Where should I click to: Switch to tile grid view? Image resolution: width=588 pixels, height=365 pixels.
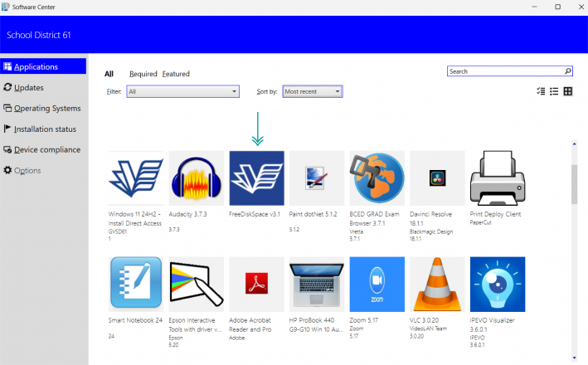tap(568, 91)
